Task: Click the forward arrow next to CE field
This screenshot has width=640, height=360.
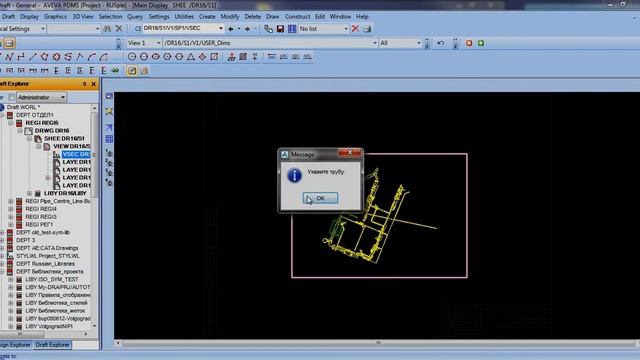Action: [247, 29]
